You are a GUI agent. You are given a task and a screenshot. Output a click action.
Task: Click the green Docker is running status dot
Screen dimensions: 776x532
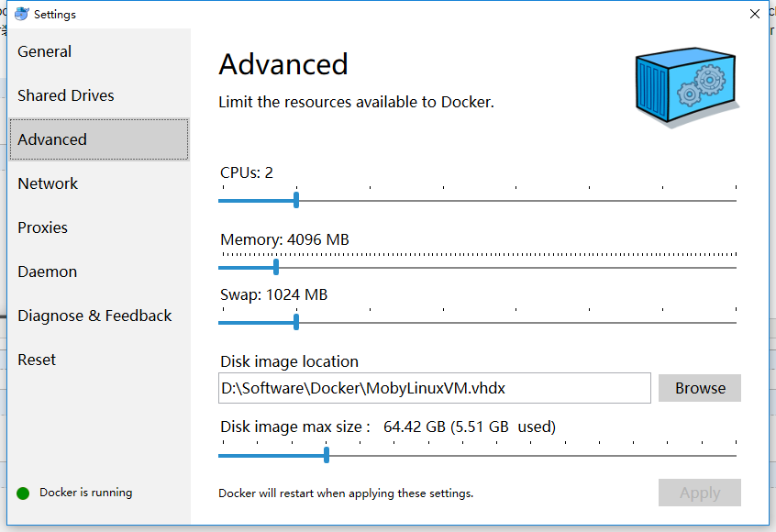[x=23, y=493]
